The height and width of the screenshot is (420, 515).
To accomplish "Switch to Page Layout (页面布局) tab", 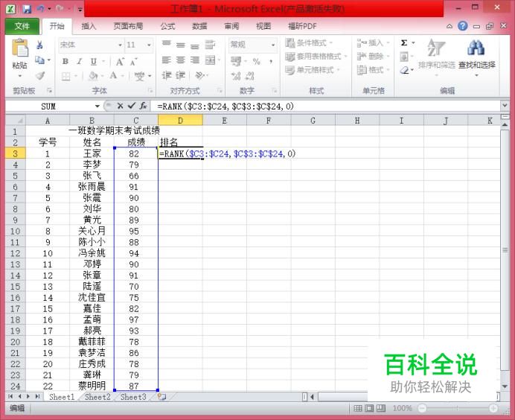I will coord(128,26).
